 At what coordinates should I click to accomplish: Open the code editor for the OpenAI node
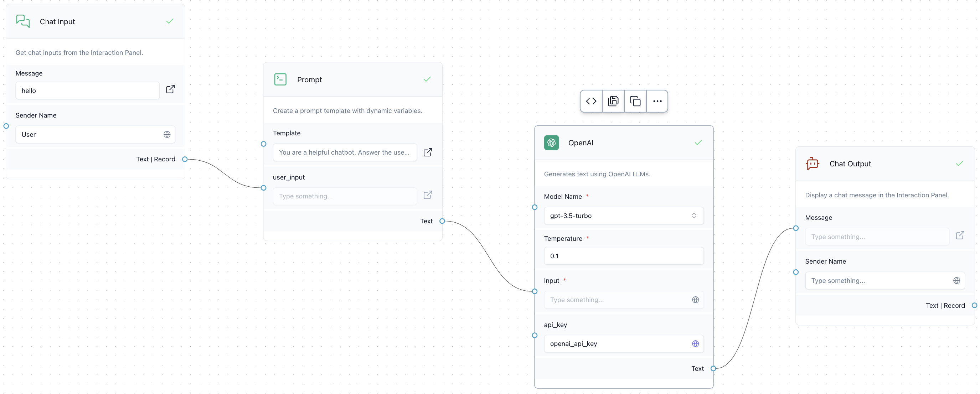(591, 101)
